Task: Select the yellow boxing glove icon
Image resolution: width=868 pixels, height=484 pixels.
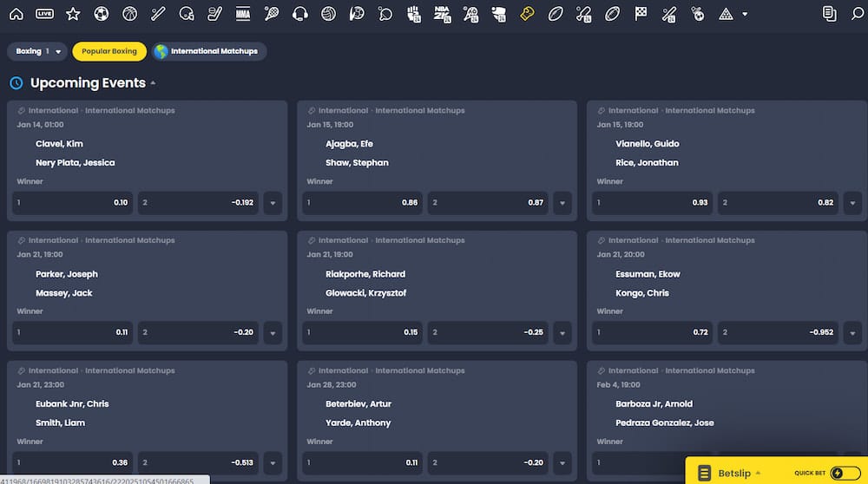Action: click(527, 14)
